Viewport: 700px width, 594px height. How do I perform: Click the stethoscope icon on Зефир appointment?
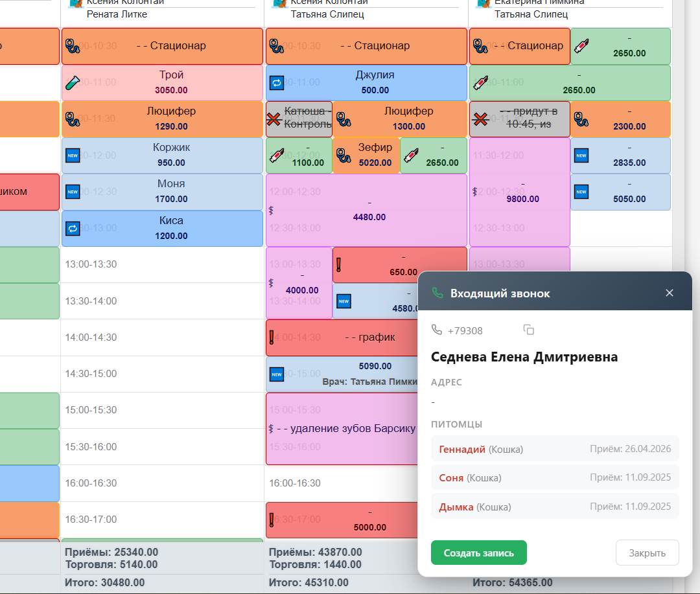click(x=344, y=155)
